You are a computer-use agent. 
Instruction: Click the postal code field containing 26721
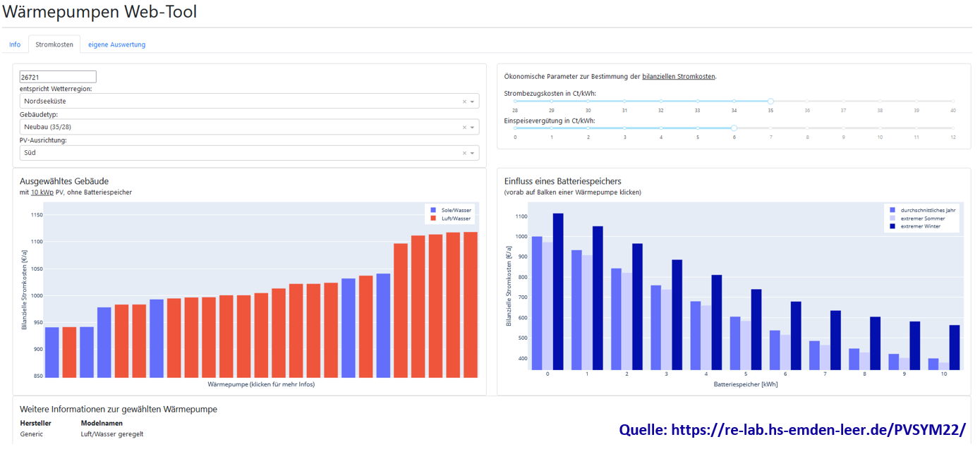click(58, 77)
